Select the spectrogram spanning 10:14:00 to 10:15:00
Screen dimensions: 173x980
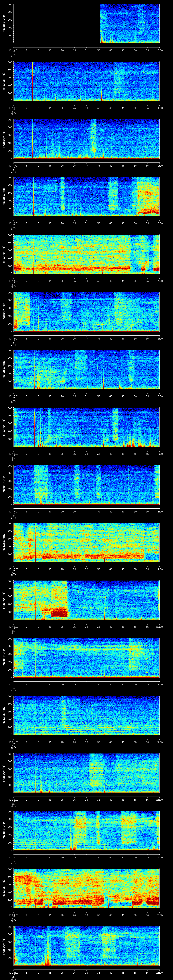click(87, 312)
